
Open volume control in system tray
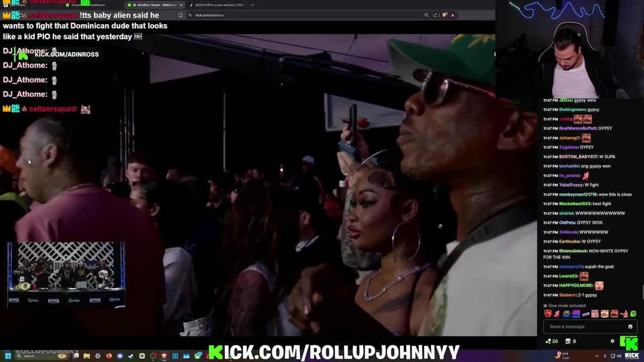619,356
